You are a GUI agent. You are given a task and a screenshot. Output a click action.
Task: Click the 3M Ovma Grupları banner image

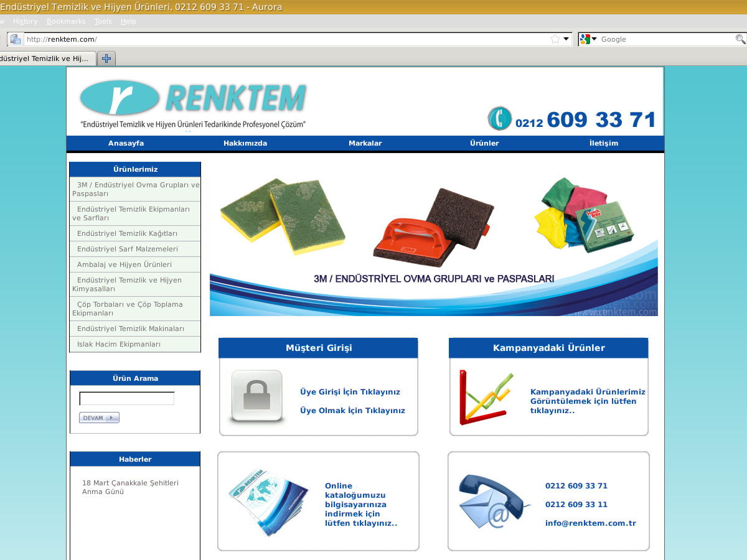click(x=434, y=239)
